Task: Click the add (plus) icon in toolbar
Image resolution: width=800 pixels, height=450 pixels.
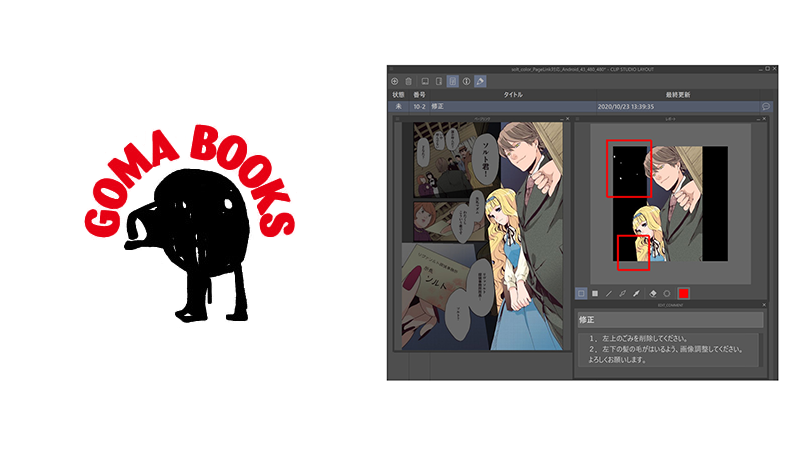Action: pyautogui.click(x=394, y=81)
